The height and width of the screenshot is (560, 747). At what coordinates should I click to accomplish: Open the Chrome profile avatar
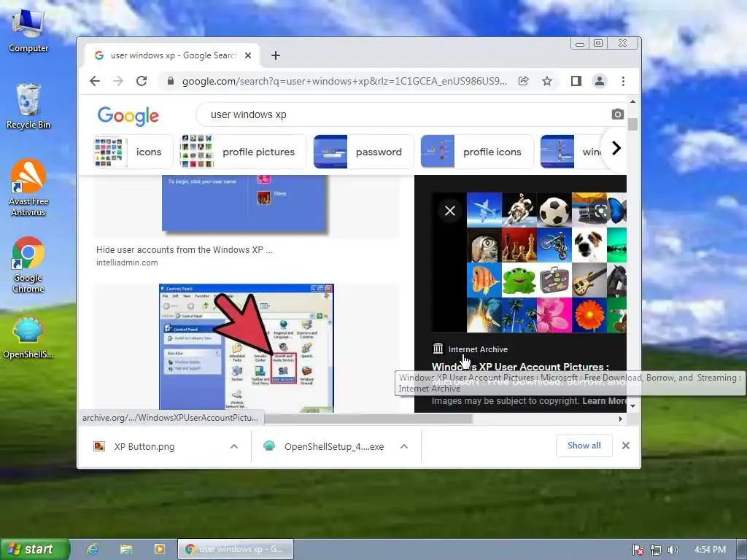click(x=600, y=81)
